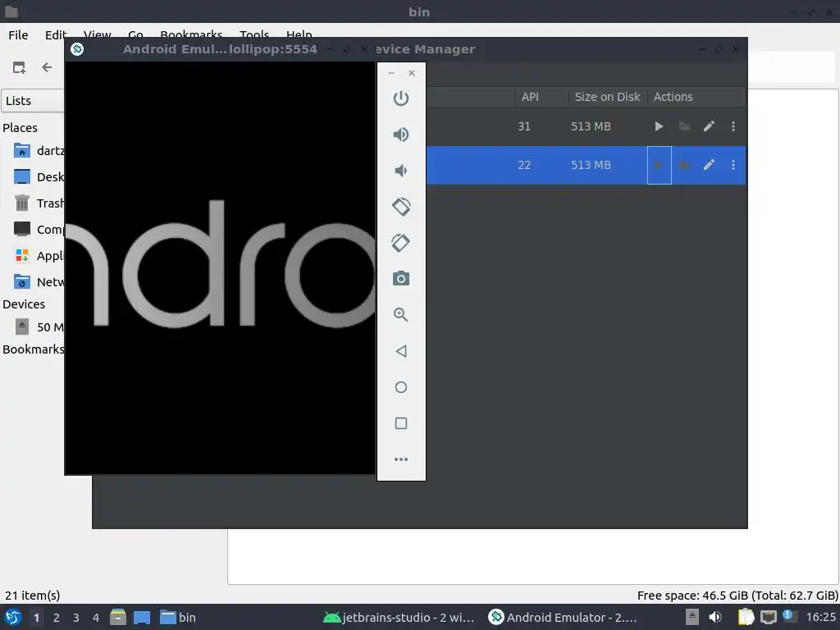Select Desktop under Places

tap(38, 177)
